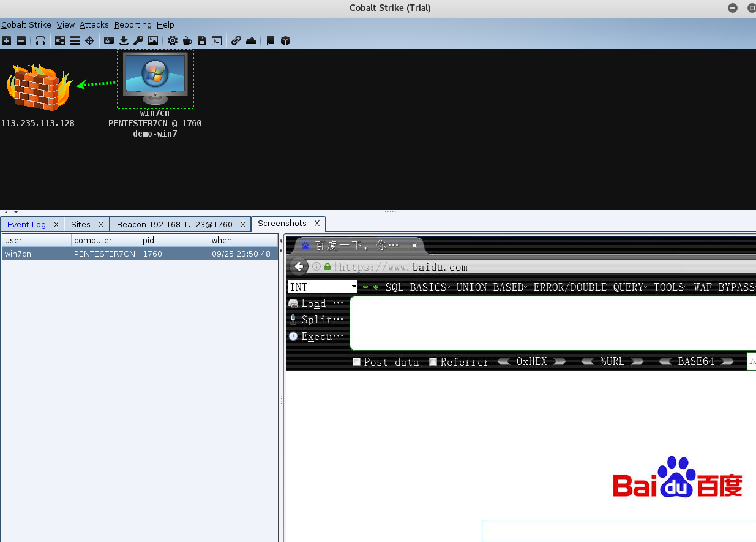Click the cloud icon to manage the web server
Screen dimensions: 756x542
(x=251, y=41)
